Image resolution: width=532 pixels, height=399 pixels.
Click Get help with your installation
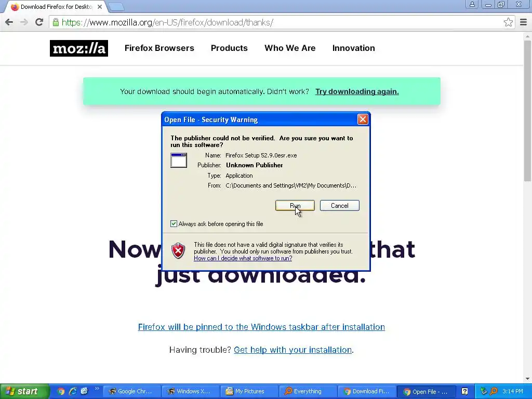pyautogui.click(x=293, y=350)
